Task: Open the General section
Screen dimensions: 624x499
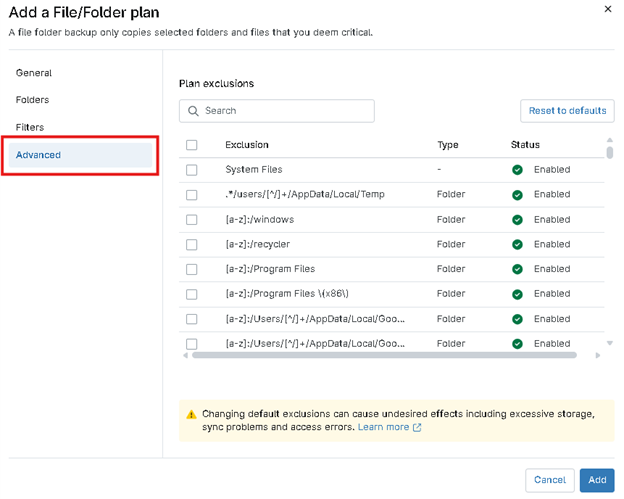Action: pyautogui.click(x=34, y=73)
